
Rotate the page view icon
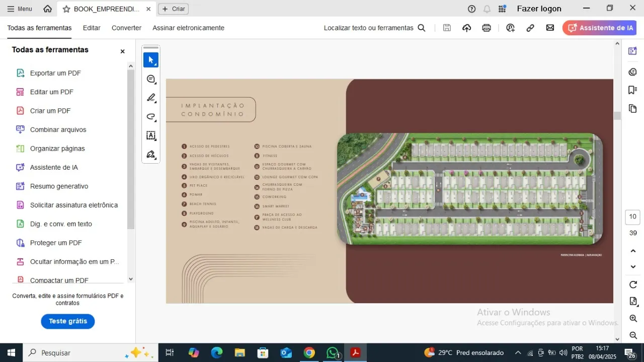pyautogui.click(x=633, y=285)
